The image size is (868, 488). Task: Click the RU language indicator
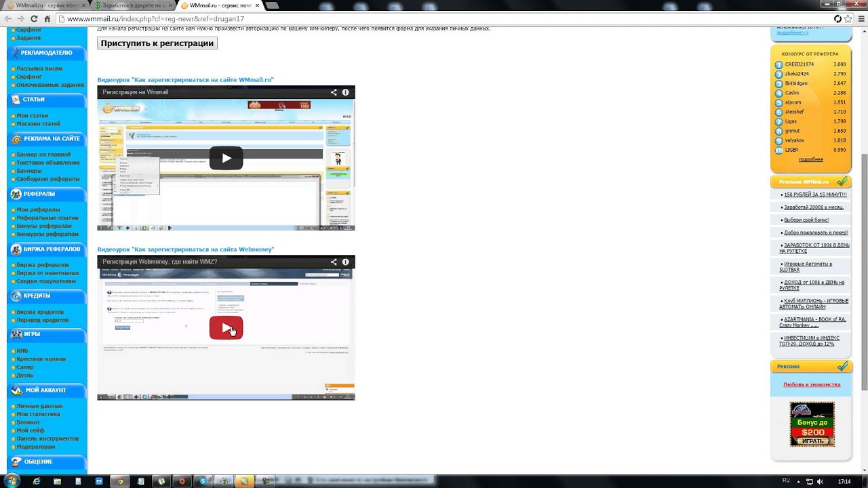[786, 481]
